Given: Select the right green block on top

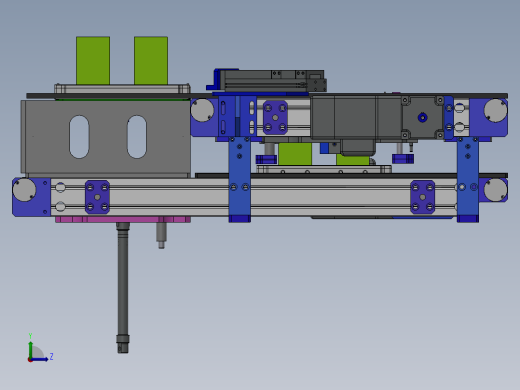Looking at the screenshot, I should [x=151, y=61].
